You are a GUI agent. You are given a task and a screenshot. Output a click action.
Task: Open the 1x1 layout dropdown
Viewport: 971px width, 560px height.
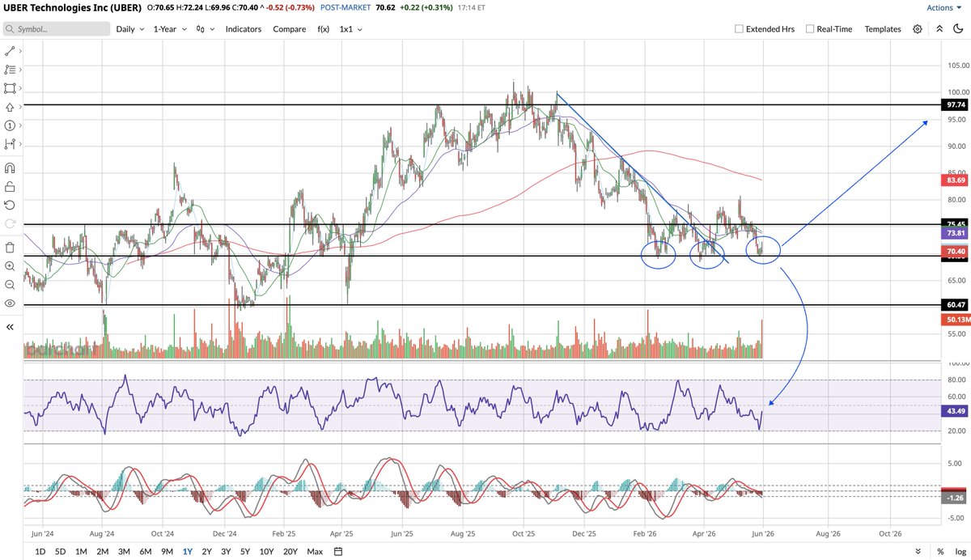[350, 28]
